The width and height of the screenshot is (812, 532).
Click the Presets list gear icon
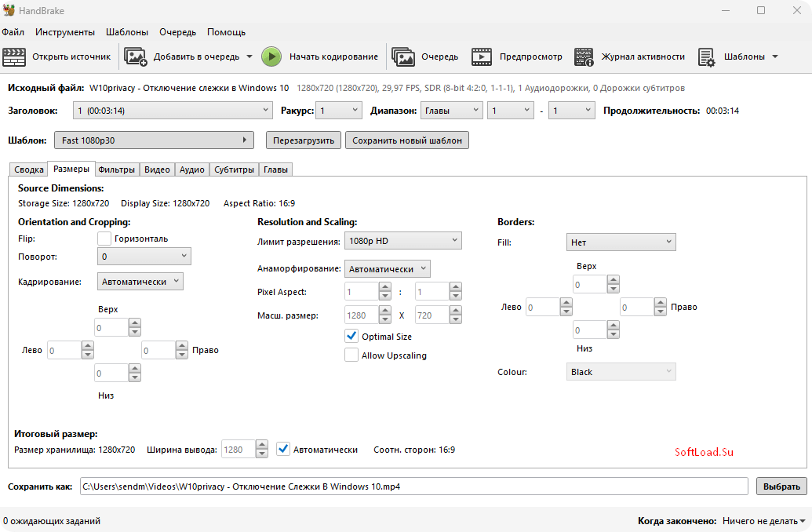(x=707, y=57)
